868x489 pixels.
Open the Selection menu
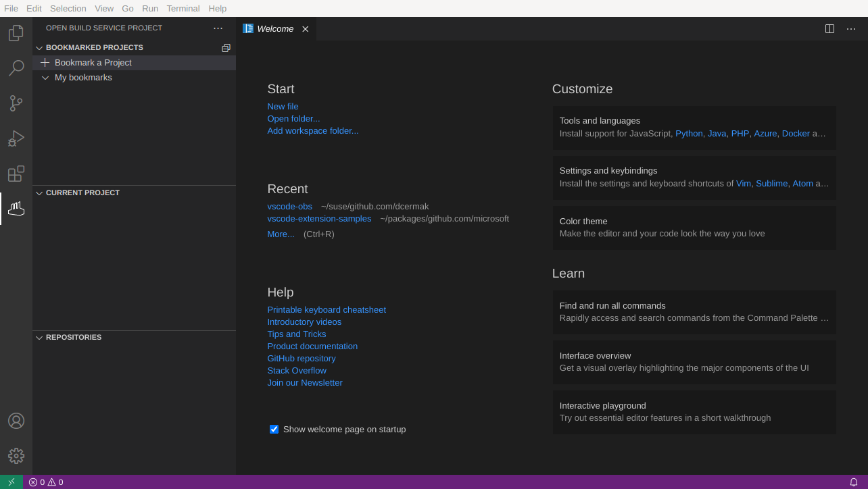click(68, 8)
